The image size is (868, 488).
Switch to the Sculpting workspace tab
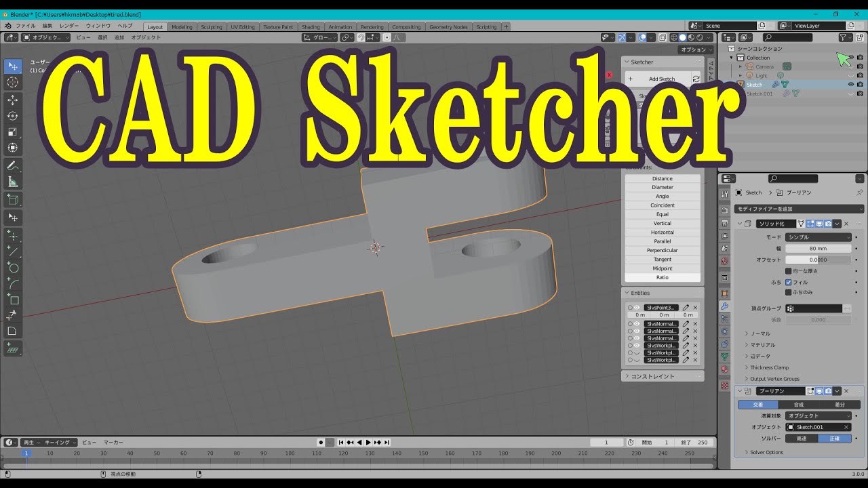pyautogui.click(x=212, y=27)
